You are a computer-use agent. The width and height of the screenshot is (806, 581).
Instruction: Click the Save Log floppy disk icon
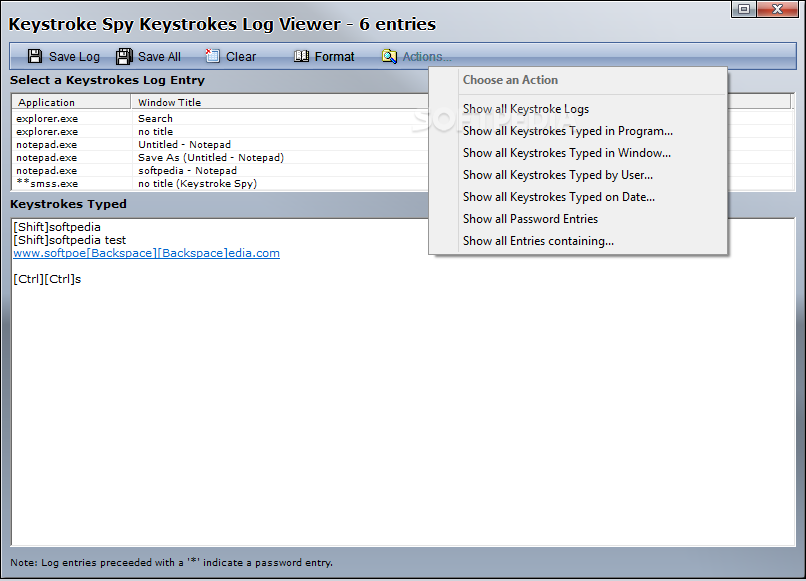[x=35, y=57]
